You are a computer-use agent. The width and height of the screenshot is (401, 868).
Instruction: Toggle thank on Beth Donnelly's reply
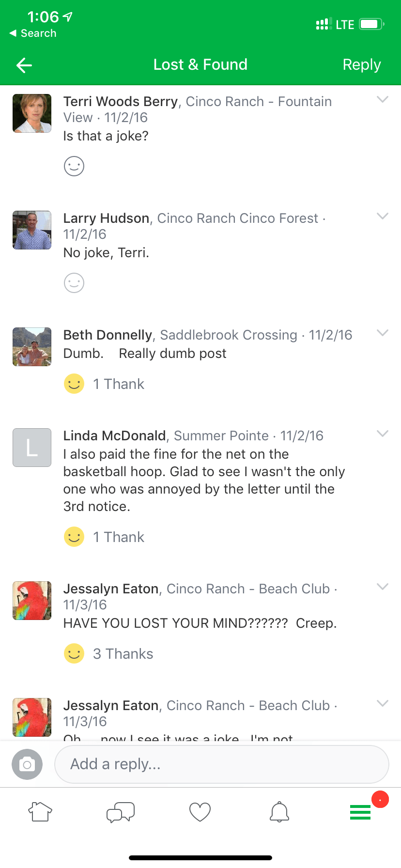[74, 384]
